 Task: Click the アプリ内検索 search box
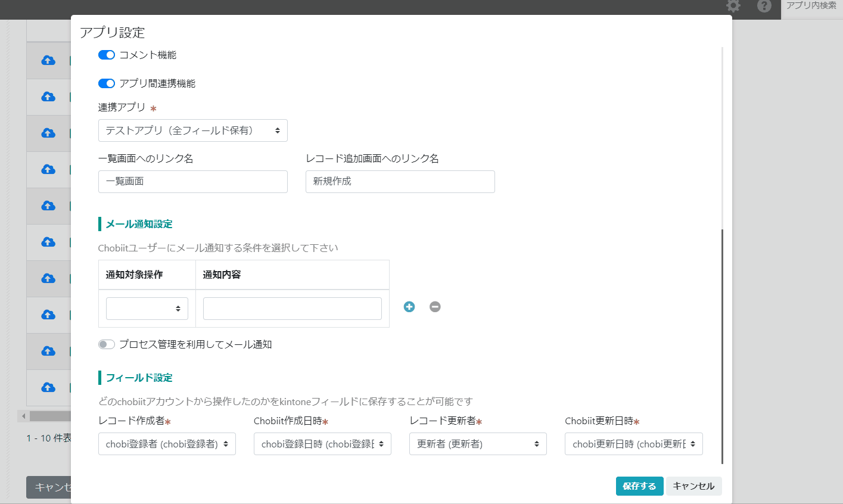(811, 7)
